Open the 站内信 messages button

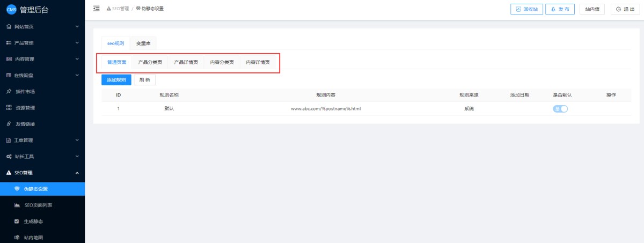[x=592, y=9]
